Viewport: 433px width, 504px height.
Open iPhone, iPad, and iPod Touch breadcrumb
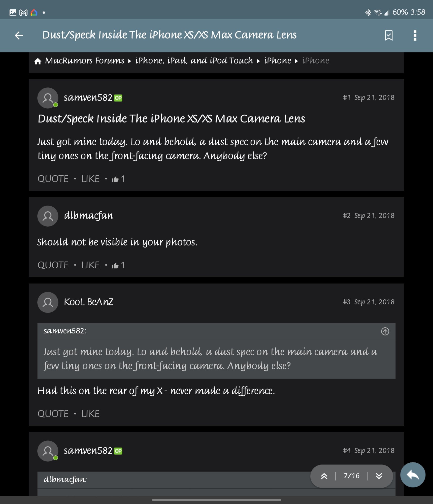194,61
